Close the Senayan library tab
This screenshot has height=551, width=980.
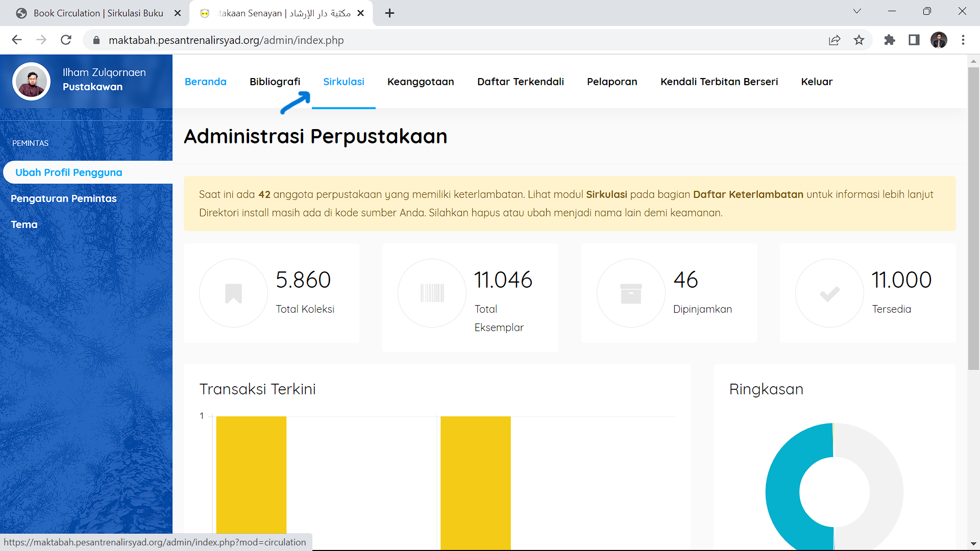click(x=361, y=13)
